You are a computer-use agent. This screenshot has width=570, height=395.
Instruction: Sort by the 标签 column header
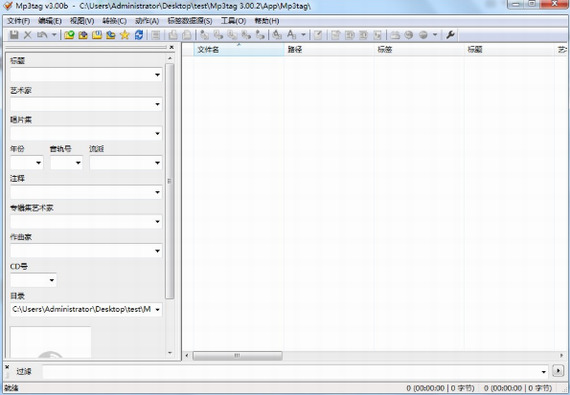(419, 49)
